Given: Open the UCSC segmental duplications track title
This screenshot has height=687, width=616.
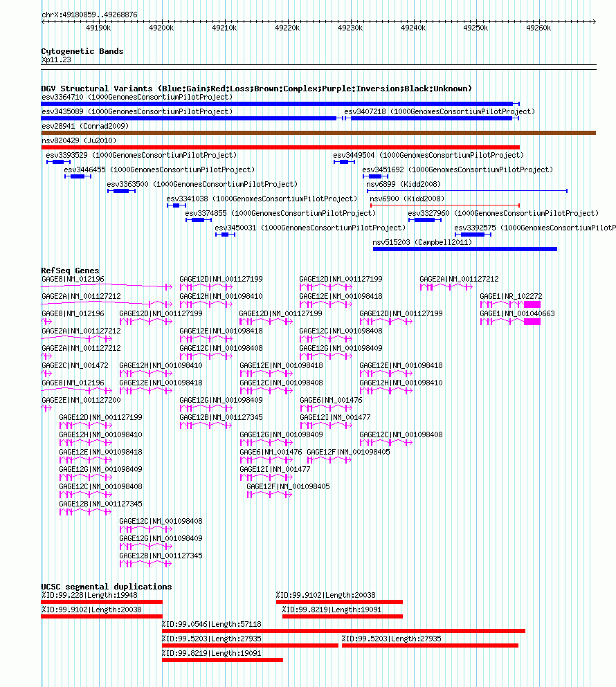Looking at the screenshot, I should pos(107,587).
